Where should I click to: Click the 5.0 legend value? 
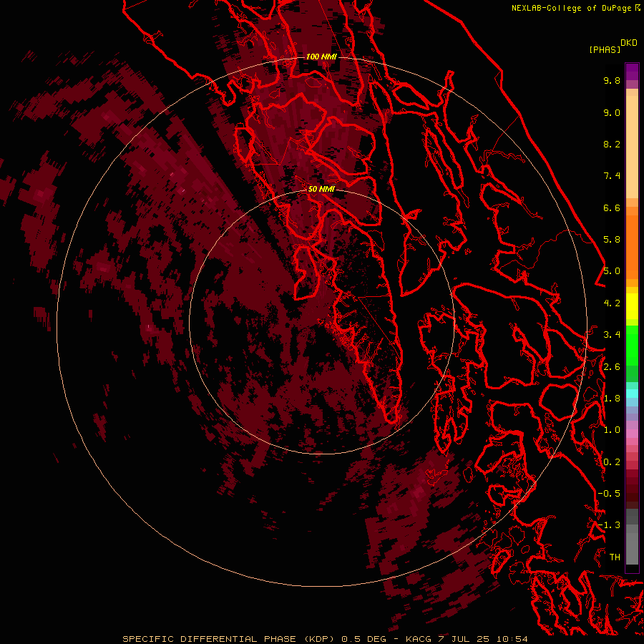pyautogui.click(x=612, y=271)
